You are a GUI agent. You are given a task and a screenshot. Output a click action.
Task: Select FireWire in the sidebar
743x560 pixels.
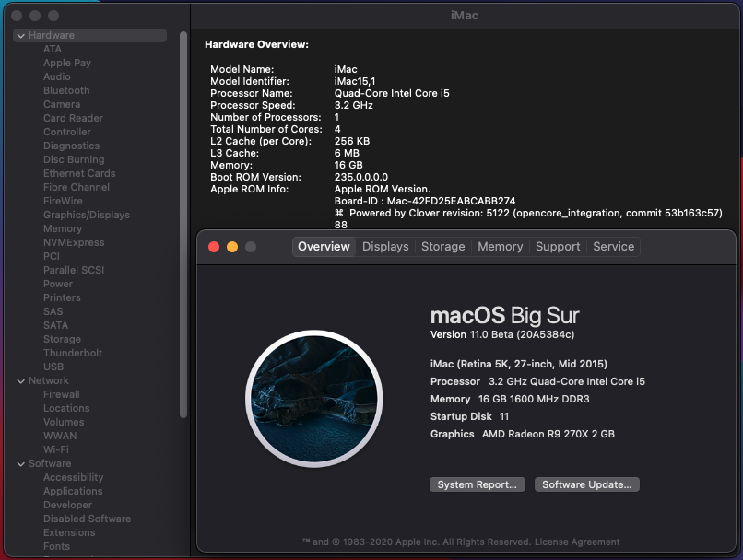point(63,201)
